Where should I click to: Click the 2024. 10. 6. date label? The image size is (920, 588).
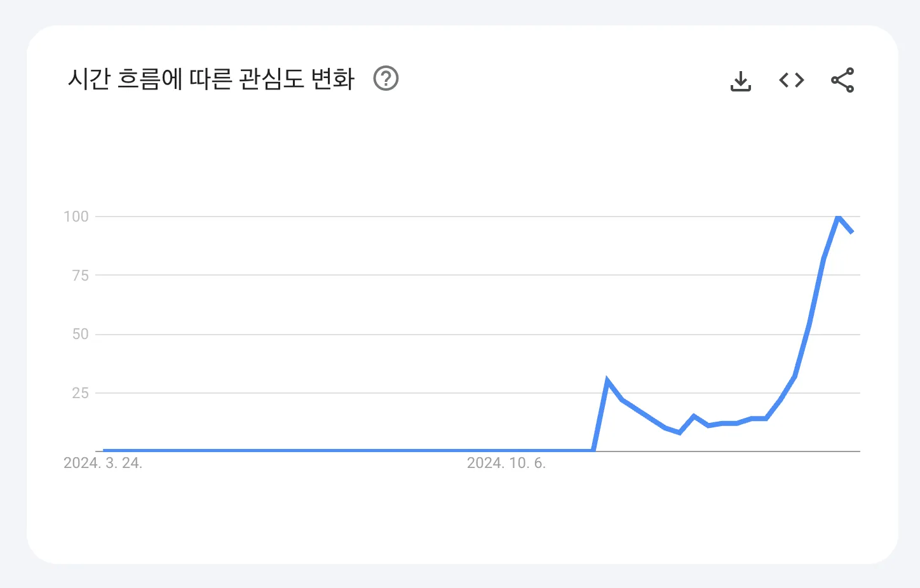pos(506,463)
